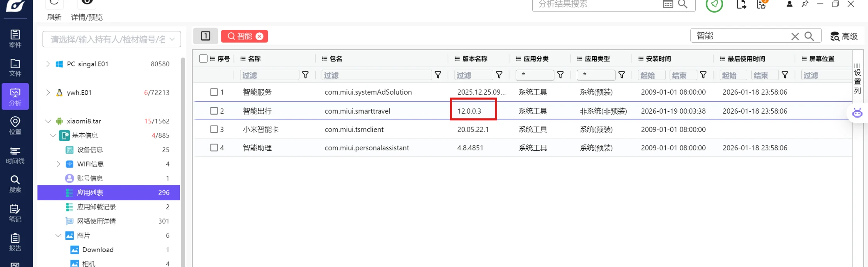Open the 搜索 (search) sidebar section
This screenshot has width=868, height=267.
click(x=15, y=184)
